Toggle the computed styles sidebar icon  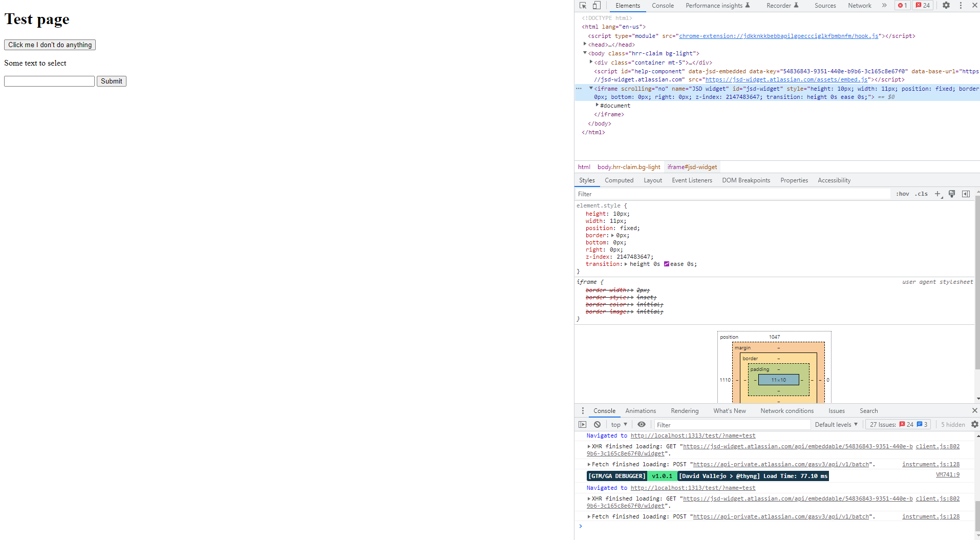(x=966, y=194)
